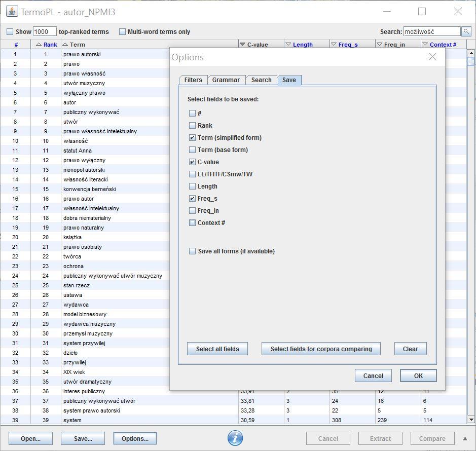The height and width of the screenshot is (451, 476).
Task: Click the top-ranked terms number field
Action: click(x=45, y=31)
